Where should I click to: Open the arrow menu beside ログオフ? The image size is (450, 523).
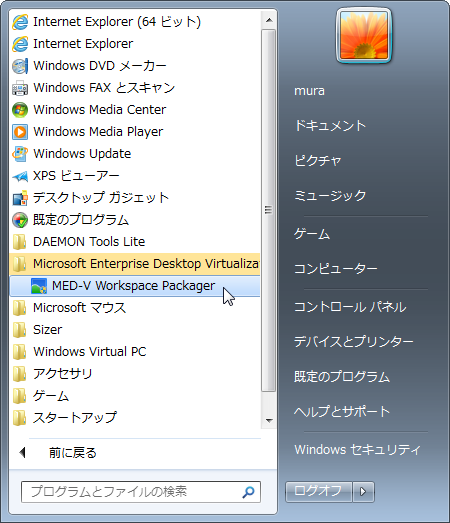pos(363,492)
